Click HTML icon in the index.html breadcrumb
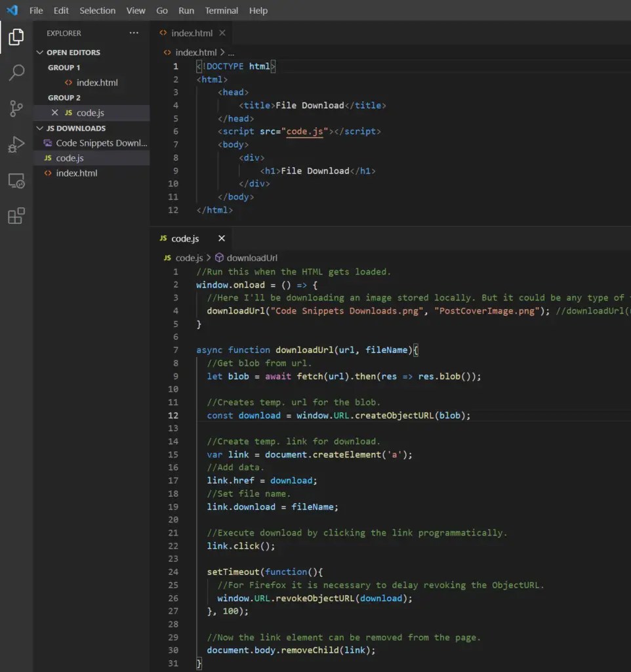 [167, 52]
